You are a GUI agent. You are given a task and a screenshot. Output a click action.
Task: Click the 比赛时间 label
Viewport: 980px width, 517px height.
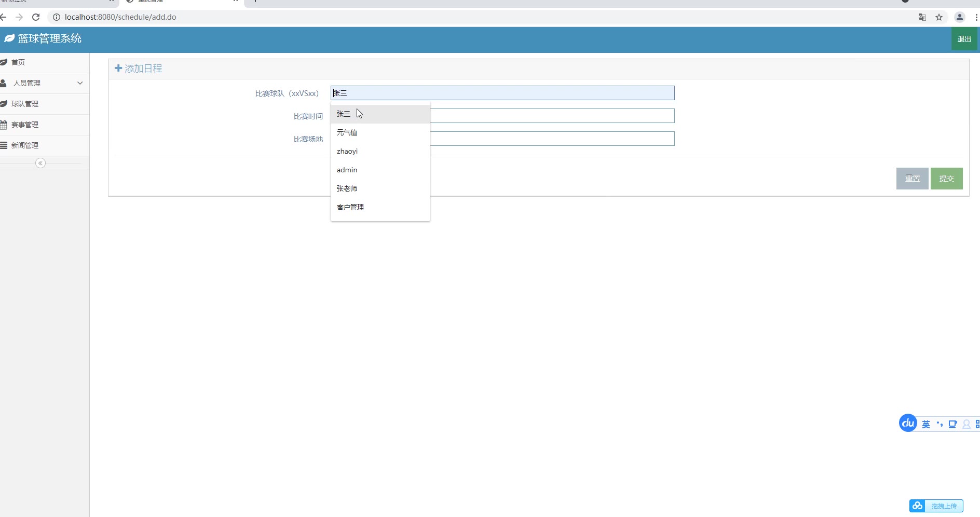308,116
